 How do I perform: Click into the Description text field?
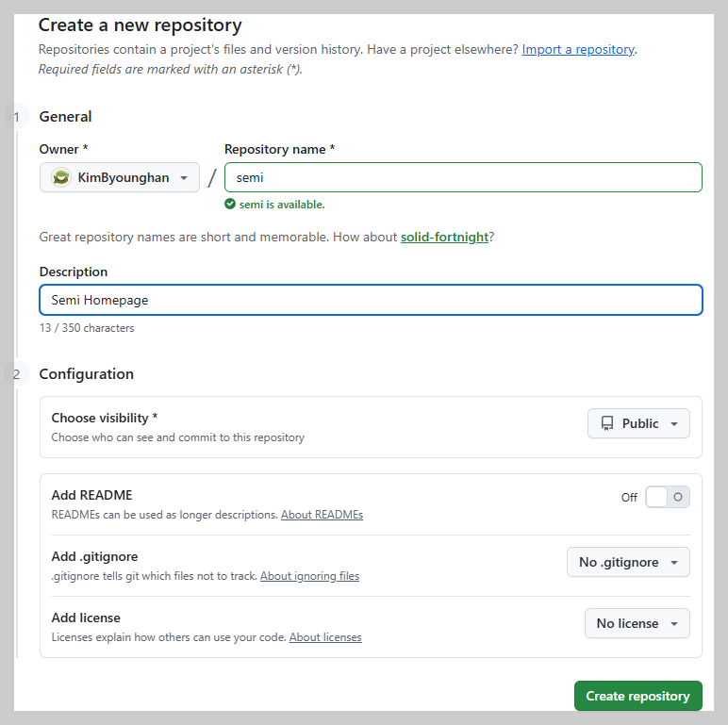pyautogui.click(x=371, y=300)
